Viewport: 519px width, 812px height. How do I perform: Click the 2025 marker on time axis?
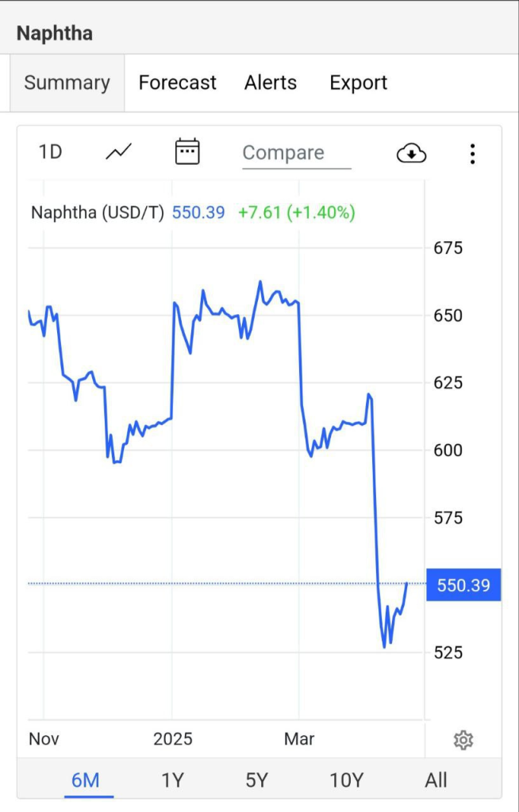point(173,739)
